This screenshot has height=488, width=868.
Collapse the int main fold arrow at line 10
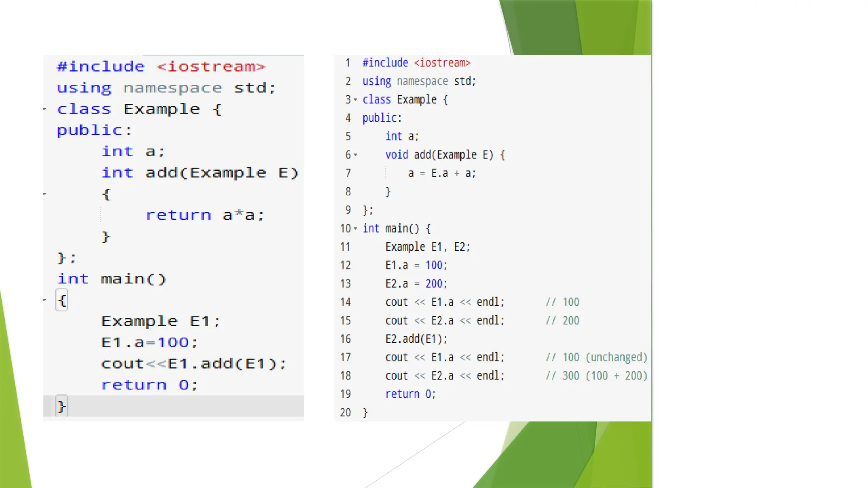(356, 229)
